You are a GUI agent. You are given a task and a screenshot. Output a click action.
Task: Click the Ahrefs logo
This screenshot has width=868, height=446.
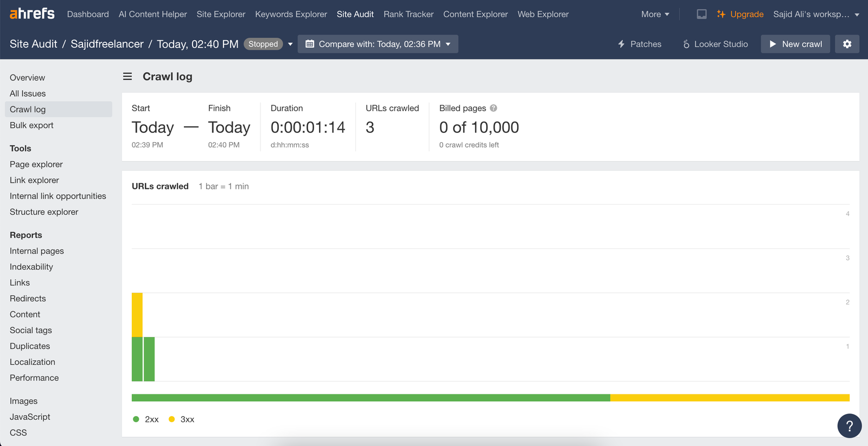coord(32,14)
